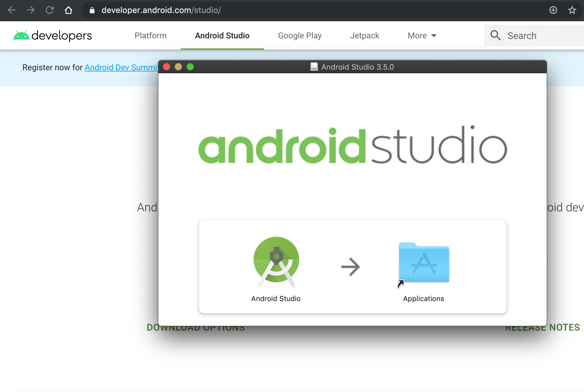The image size is (584, 392).
Task: Open the Google Play tab
Action: [x=300, y=36]
